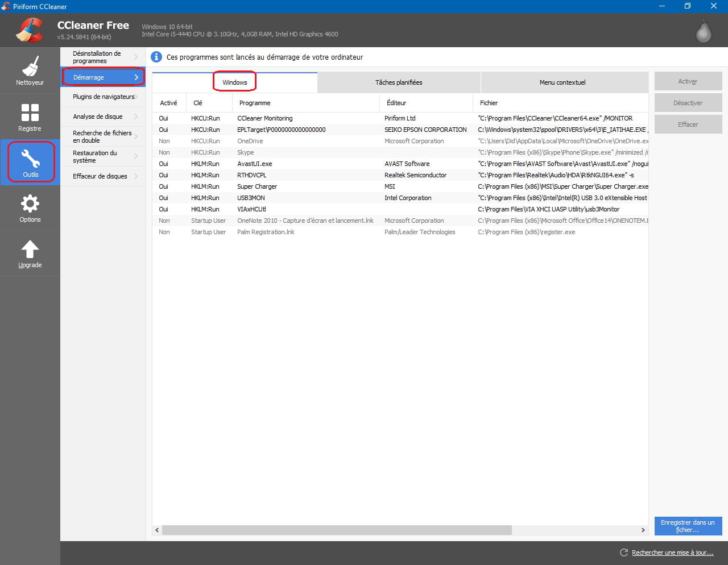
Task: Expand Analyse de disque tool
Action: point(103,117)
